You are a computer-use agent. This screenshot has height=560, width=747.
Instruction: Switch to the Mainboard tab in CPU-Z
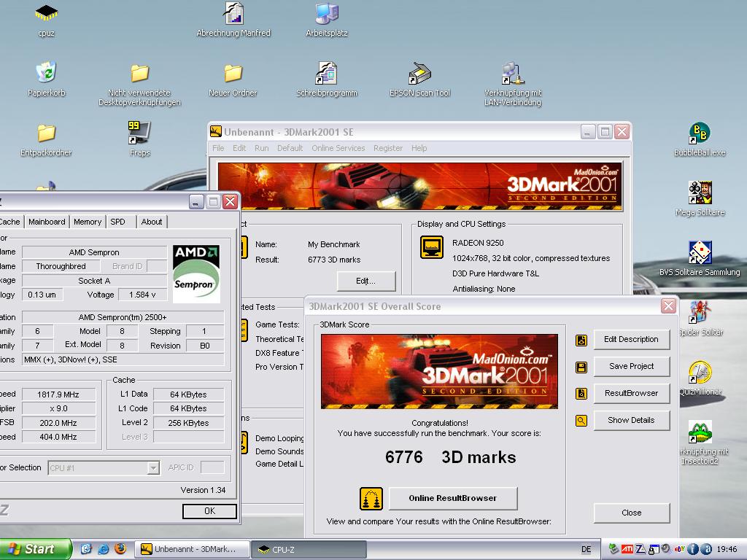pyautogui.click(x=47, y=222)
